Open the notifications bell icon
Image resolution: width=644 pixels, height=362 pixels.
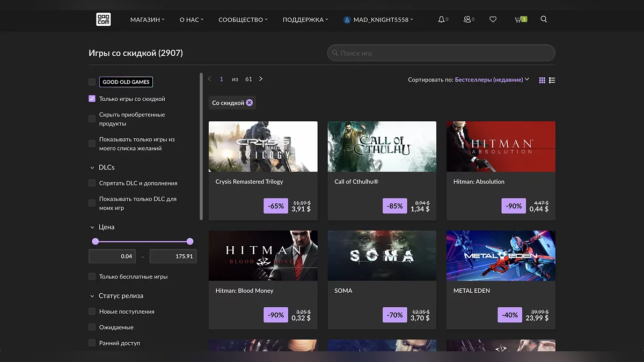tap(442, 19)
